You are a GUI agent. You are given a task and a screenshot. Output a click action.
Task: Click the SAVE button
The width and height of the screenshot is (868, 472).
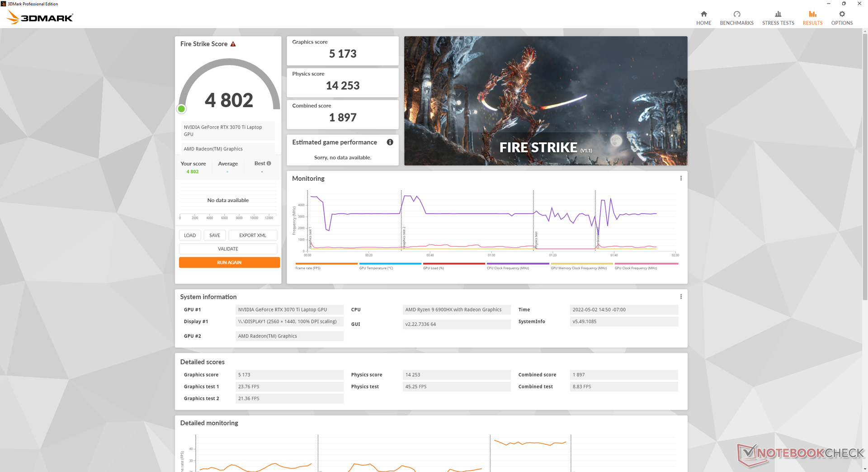215,235
